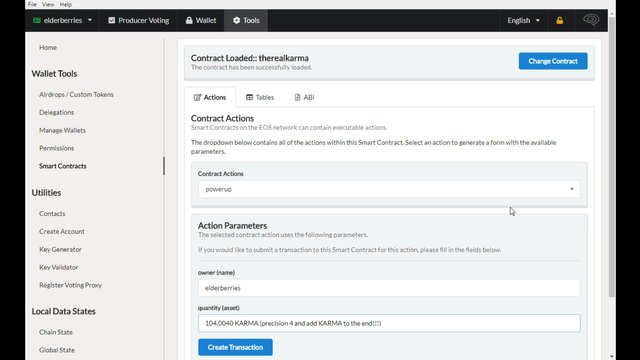
Task: Open Key Validator utility
Action: click(x=58, y=267)
